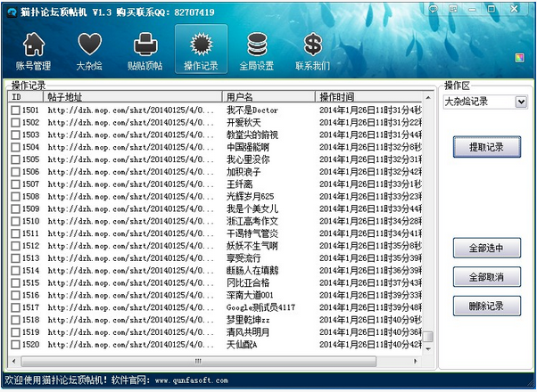Click the post URL in row 1512
The height and width of the screenshot is (392, 537).
pyautogui.click(x=131, y=246)
